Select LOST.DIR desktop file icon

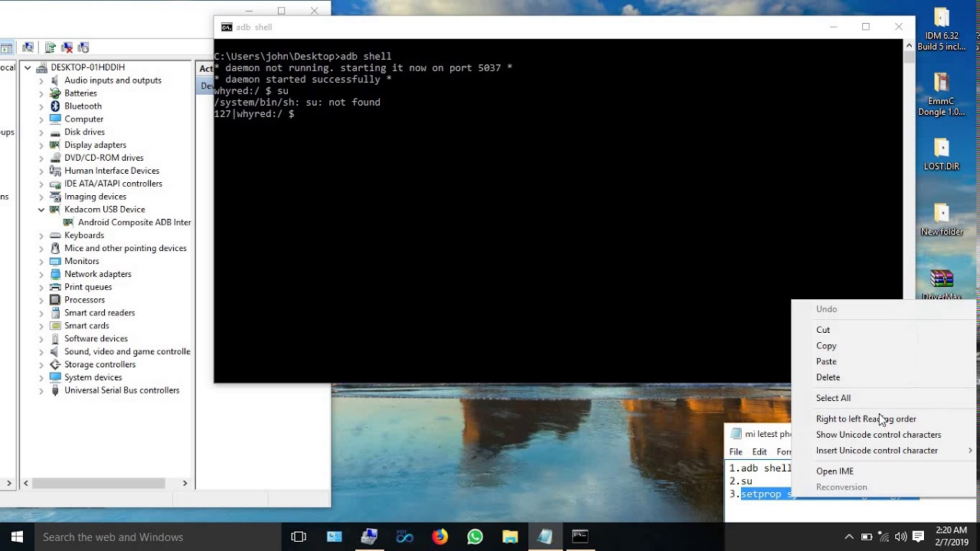942,154
